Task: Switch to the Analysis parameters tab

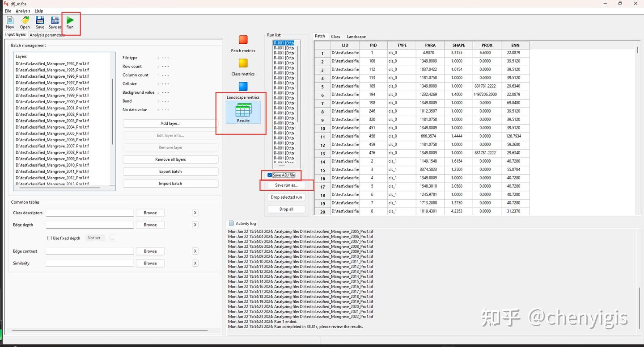Action: (47, 35)
